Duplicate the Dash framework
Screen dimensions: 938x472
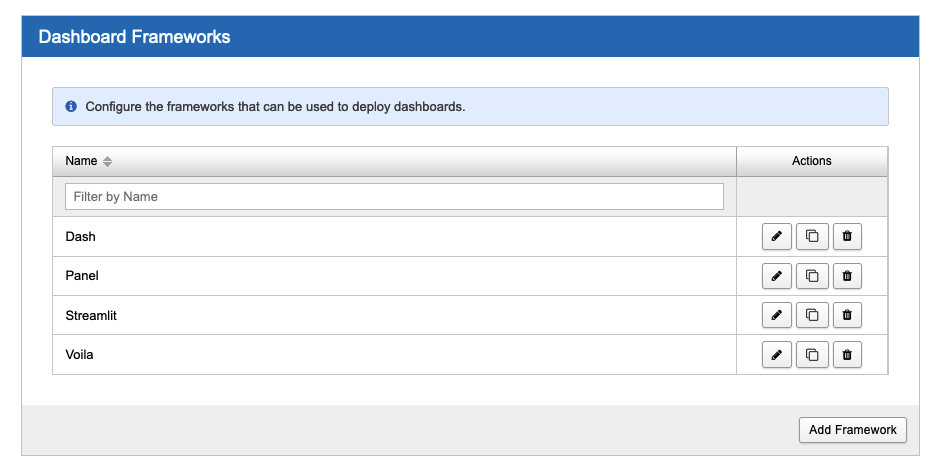pyautogui.click(x=812, y=236)
